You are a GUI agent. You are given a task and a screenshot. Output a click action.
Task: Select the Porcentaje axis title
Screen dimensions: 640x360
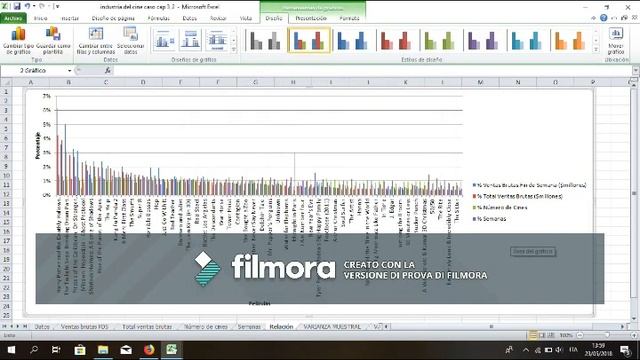[x=38, y=146]
